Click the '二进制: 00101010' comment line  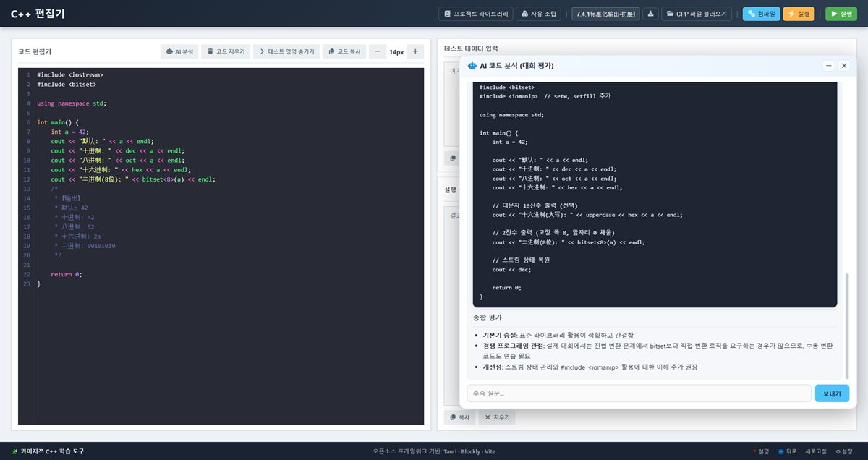[x=85, y=246]
